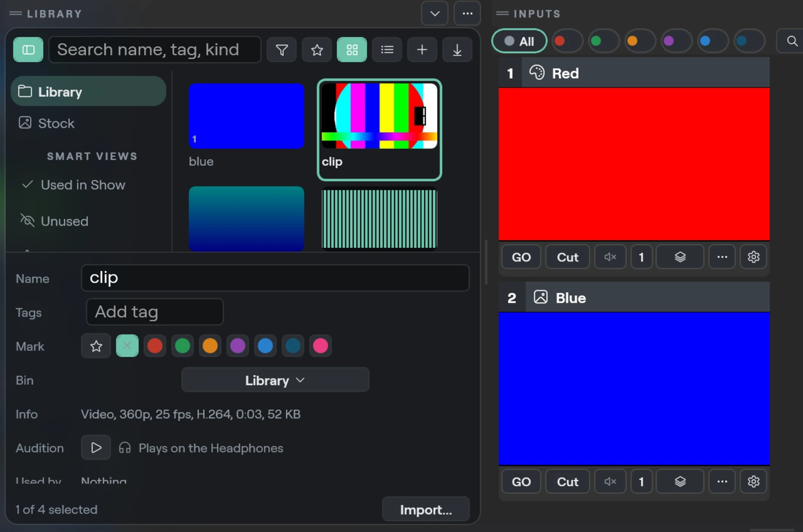The height and width of the screenshot is (532, 803).
Task: Select the striped pattern thumbnail
Action: coord(379,219)
